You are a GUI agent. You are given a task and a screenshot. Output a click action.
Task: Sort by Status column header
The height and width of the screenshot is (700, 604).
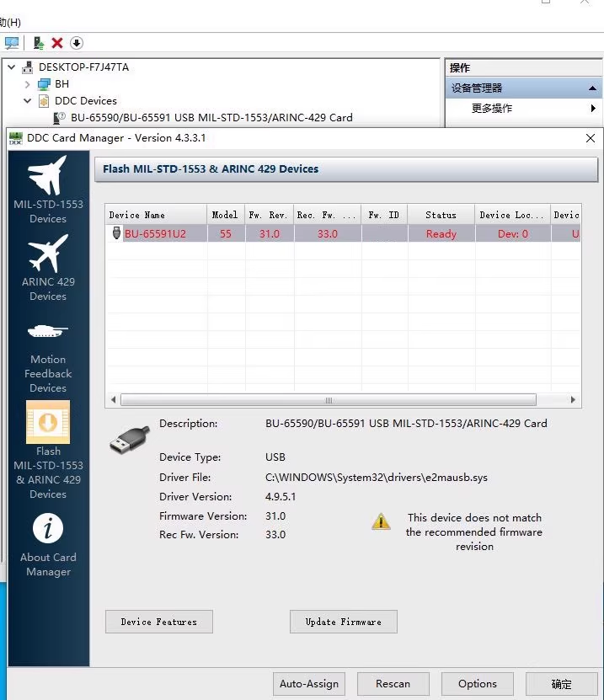click(x=441, y=215)
